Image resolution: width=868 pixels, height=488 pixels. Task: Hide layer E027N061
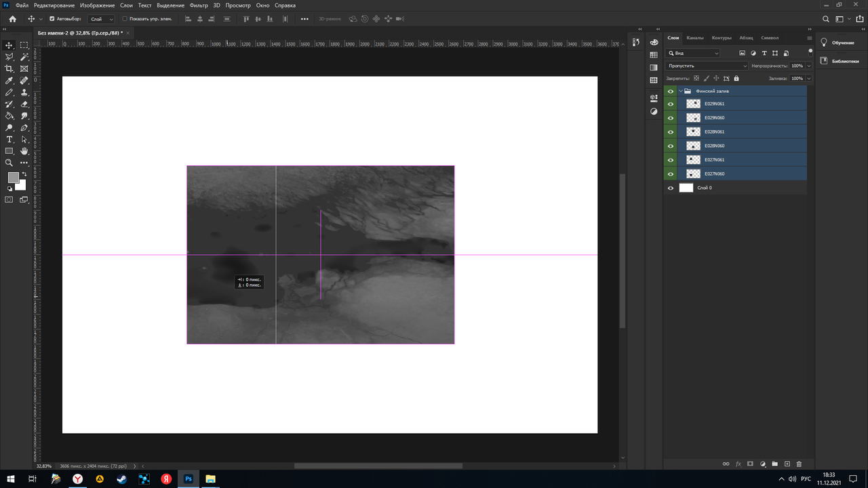pos(671,160)
